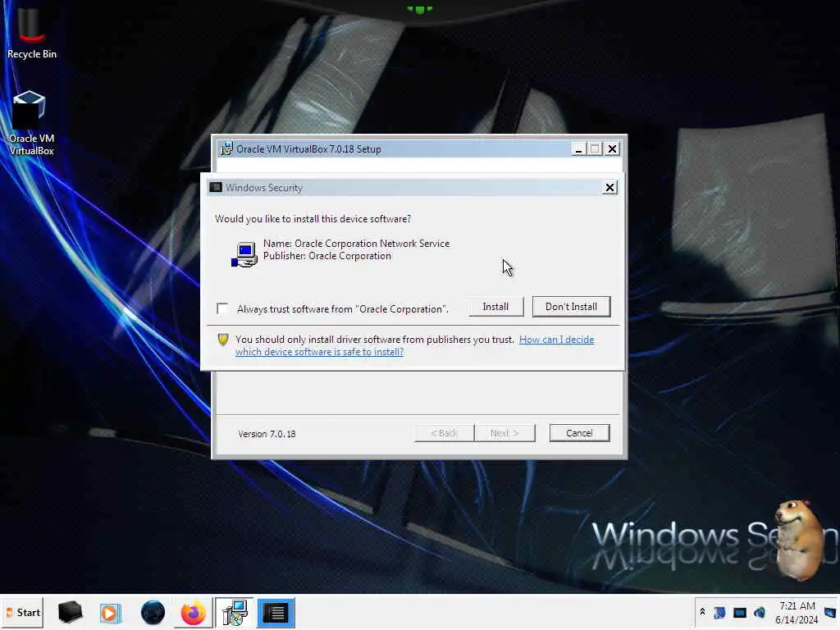Click the monitor display tray icon
The image size is (840, 630).
[740, 612]
